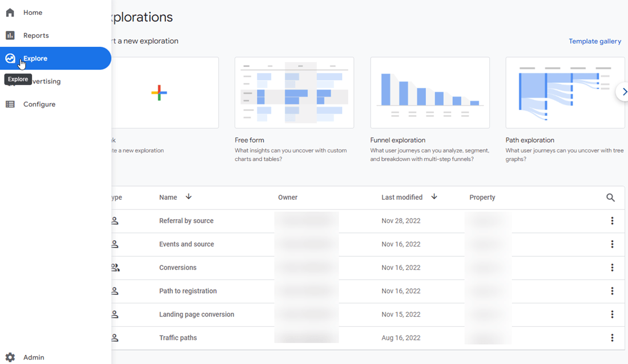The width and height of the screenshot is (628, 364).
Task: Open Admin settings label
Action: click(x=34, y=357)
